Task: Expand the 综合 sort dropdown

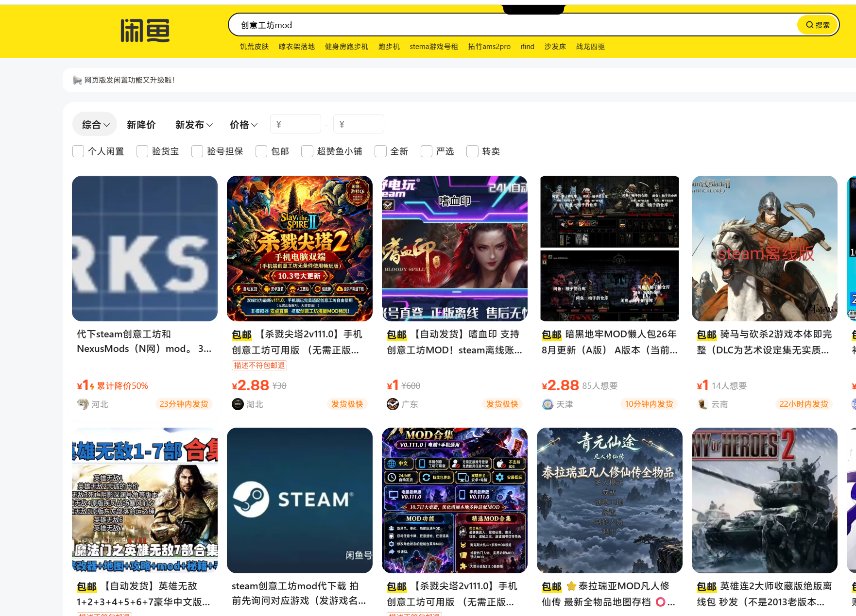Action: [95, 125]
